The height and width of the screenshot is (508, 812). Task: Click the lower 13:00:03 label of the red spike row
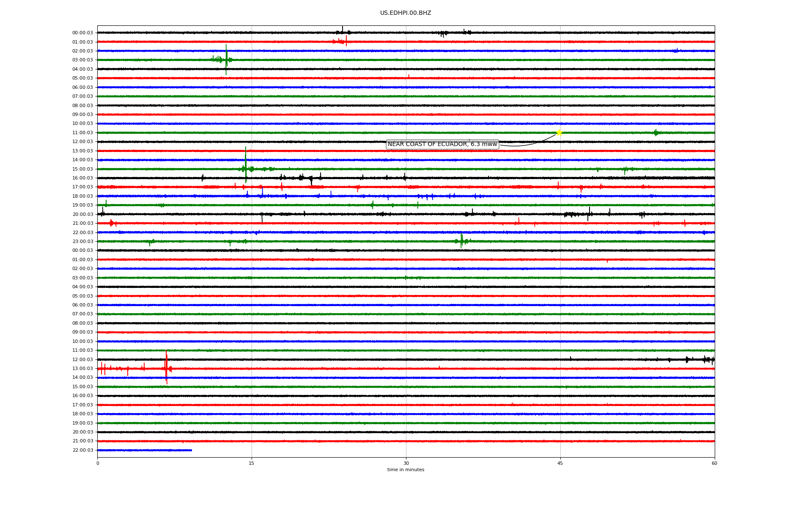82,369
